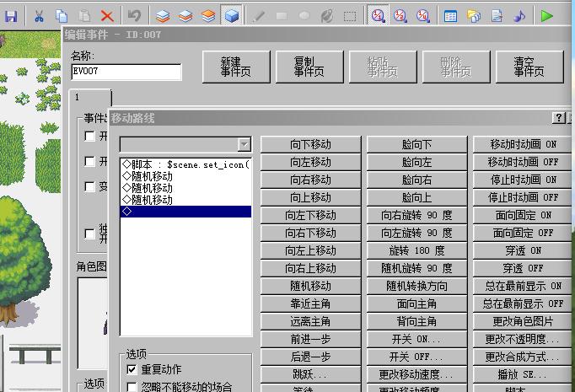Click the 面向固定 OFF button
Viewport: 575px width, 392px height.
coord(523,233)
